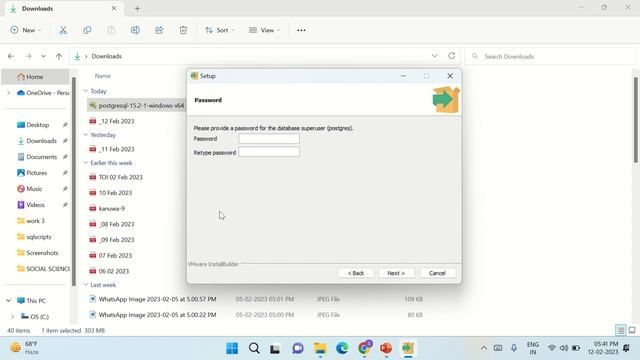Click the Copy icon in Explorer toolbar
This screenshot has width=640, height=360.
click(87, 30)
